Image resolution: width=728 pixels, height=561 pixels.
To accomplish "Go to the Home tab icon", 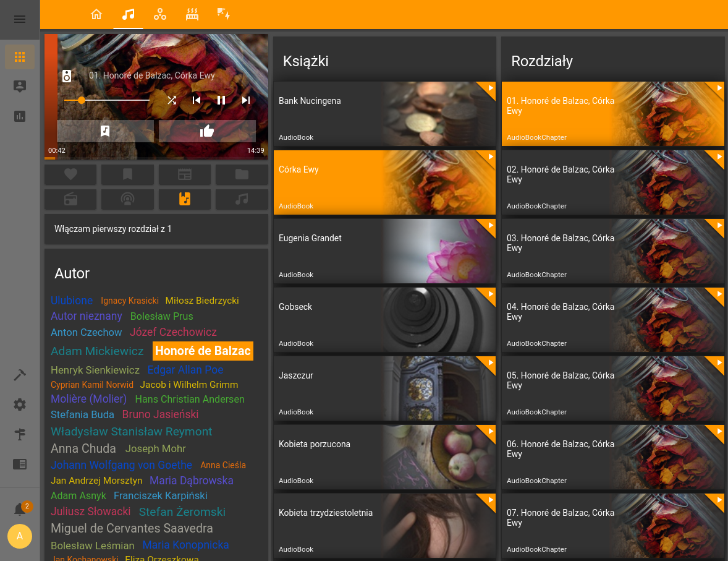I will click(x=96, y=14).
